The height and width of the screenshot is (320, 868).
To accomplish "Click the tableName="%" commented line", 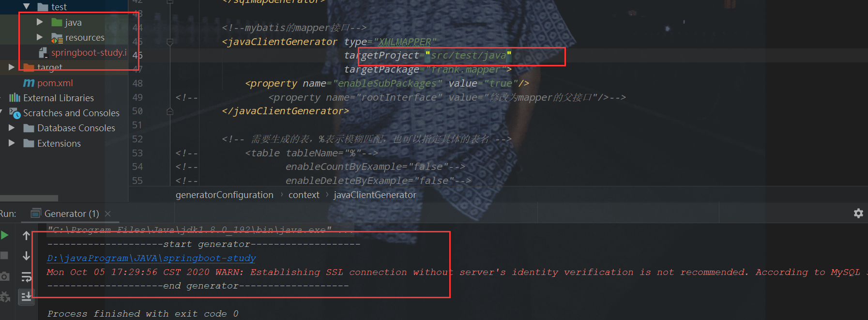I will [311, 153].
